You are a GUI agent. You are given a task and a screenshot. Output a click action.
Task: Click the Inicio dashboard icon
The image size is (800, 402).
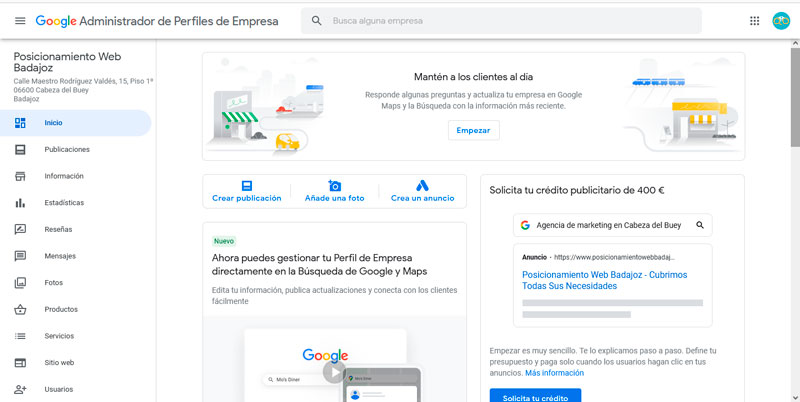[20, 123]
